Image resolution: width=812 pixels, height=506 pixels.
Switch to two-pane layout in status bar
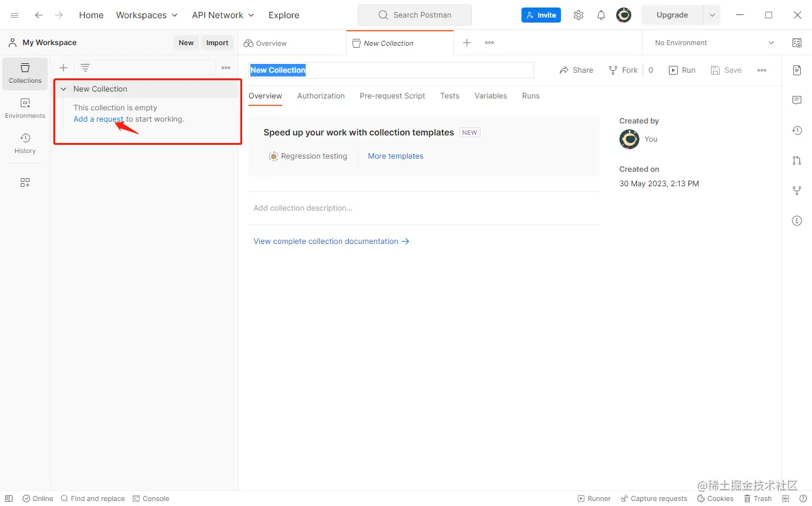pyautogui.click(x=787, y=498)
